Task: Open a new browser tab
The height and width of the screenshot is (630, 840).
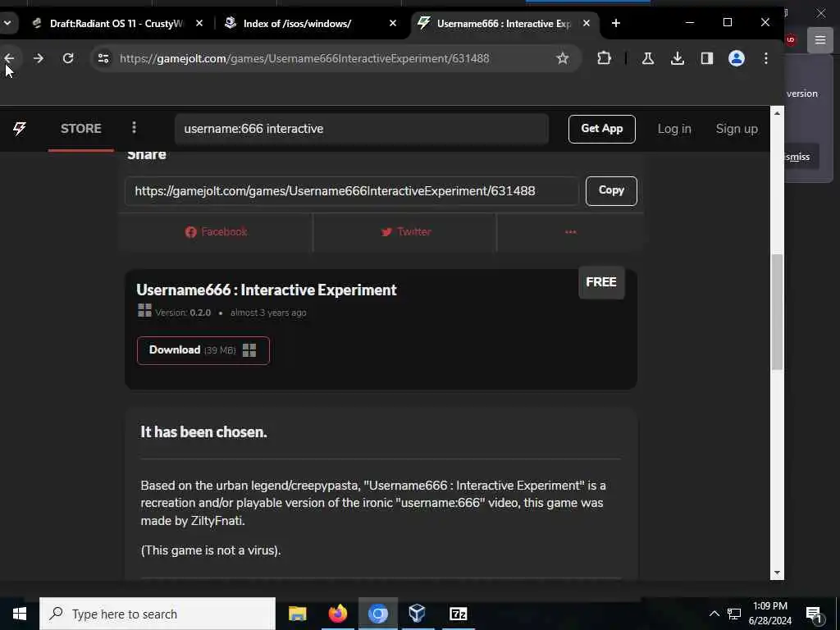Action: (x=616, y=24)
